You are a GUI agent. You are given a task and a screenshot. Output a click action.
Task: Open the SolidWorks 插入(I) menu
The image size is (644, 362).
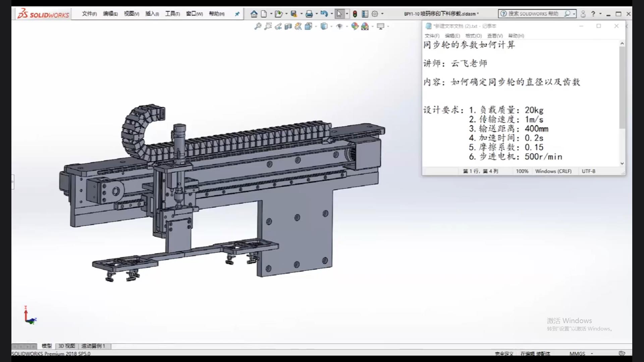click(152, 14)
